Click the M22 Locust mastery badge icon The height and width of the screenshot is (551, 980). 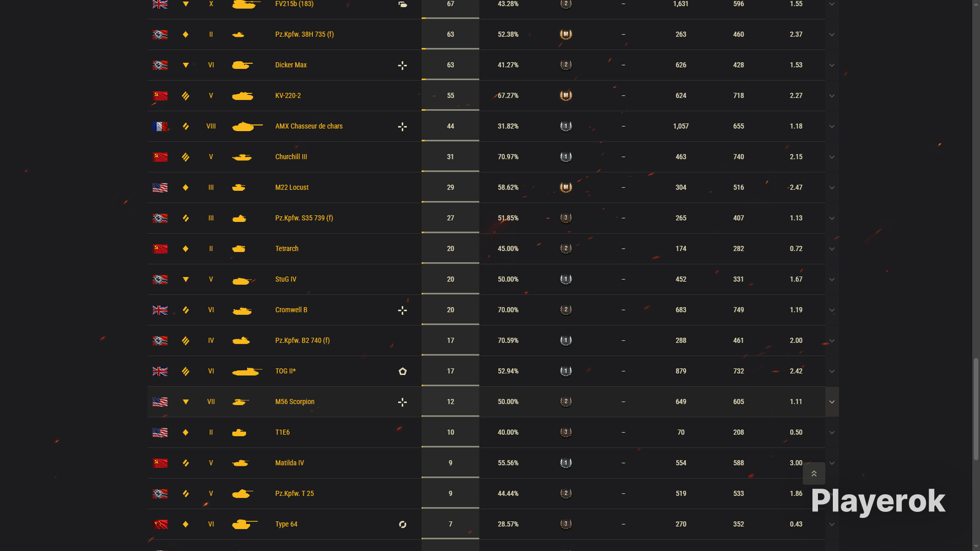click(x=566, y=187)
